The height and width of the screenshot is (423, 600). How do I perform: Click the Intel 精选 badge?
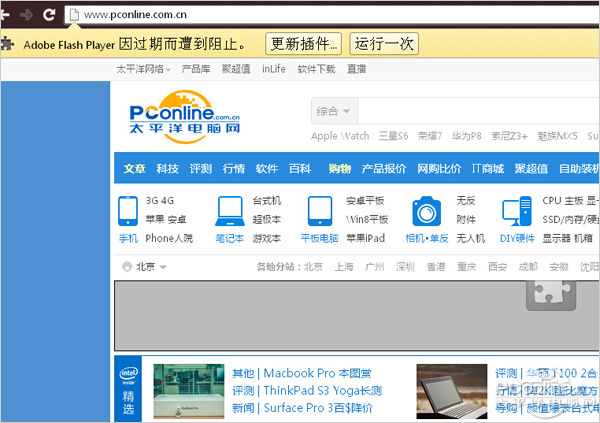(x=128, y=390)
